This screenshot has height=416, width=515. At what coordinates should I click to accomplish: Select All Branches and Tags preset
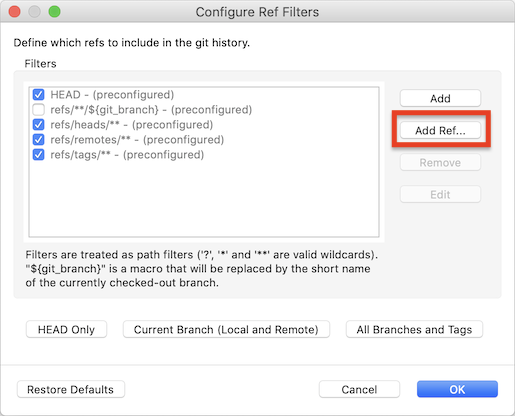414,329
